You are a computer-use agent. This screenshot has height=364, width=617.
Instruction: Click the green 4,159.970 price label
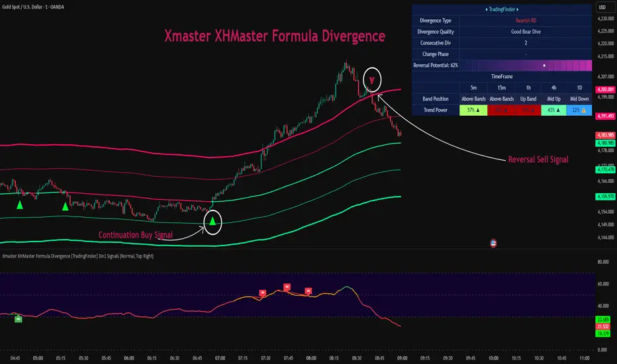(605, 196)
